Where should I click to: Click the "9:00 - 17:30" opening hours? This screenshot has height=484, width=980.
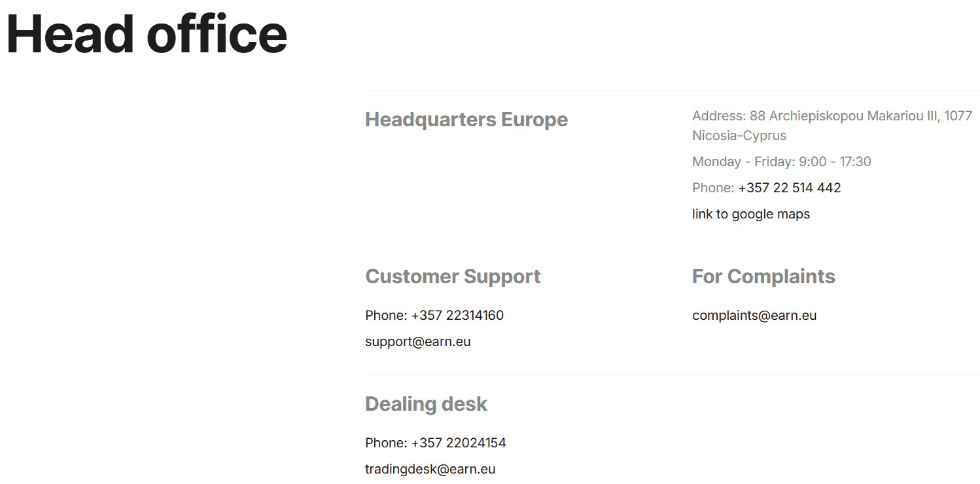pos(835,162)
